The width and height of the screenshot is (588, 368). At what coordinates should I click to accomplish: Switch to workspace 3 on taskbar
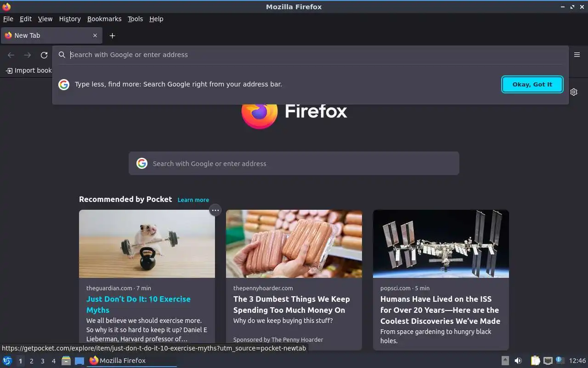(42, 361)
